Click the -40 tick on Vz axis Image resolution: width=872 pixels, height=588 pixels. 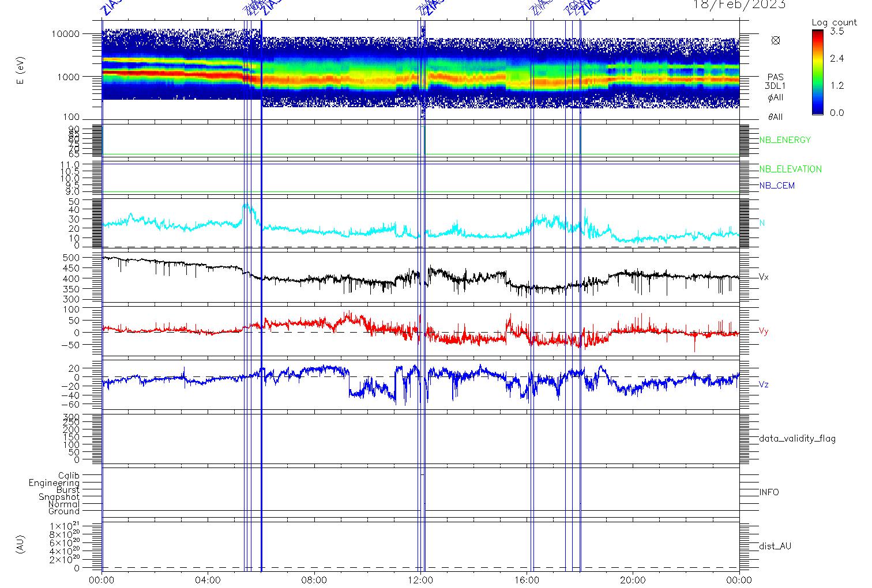[70, 395]
